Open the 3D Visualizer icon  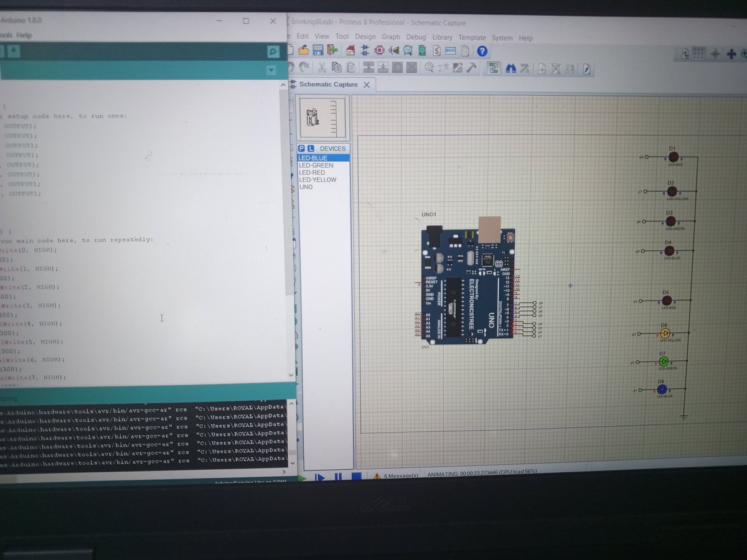click(x=394, y=50)
